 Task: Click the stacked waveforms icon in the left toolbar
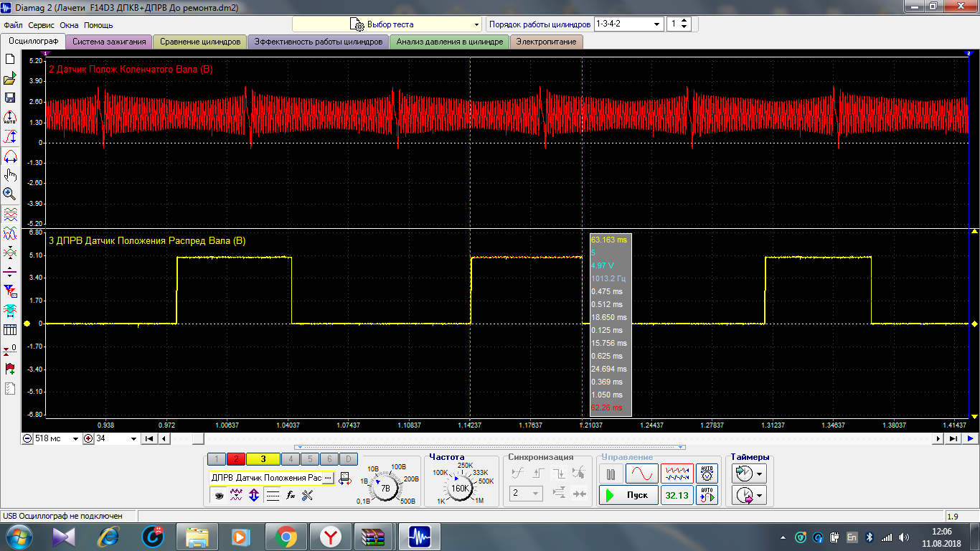coord(10,214)
